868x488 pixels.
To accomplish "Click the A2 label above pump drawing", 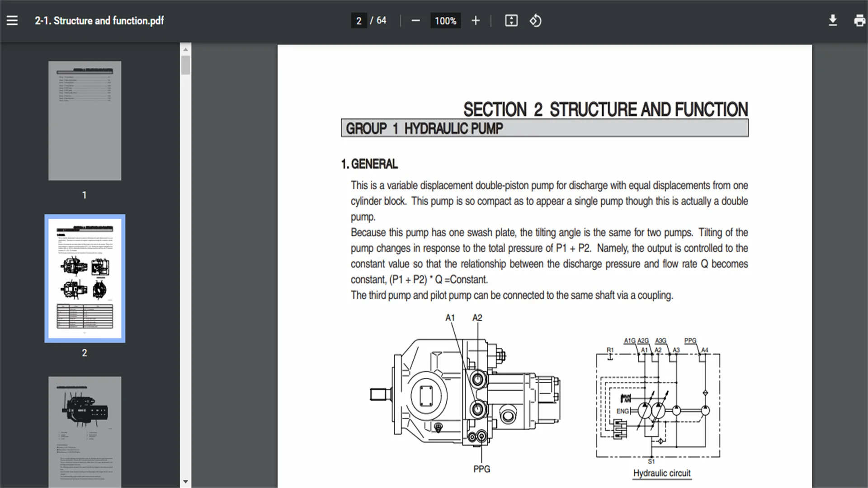I will click(x=477, y=318).
